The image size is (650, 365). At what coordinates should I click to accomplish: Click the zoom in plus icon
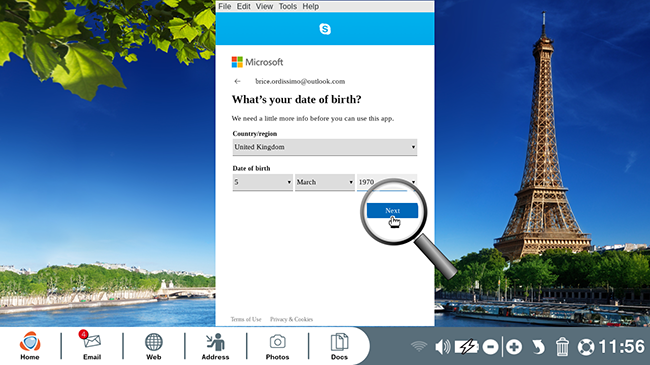click(x=514, y=347)
